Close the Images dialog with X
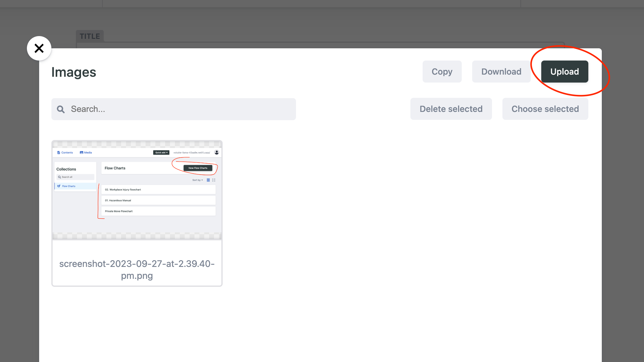 (x=39, y=48)
